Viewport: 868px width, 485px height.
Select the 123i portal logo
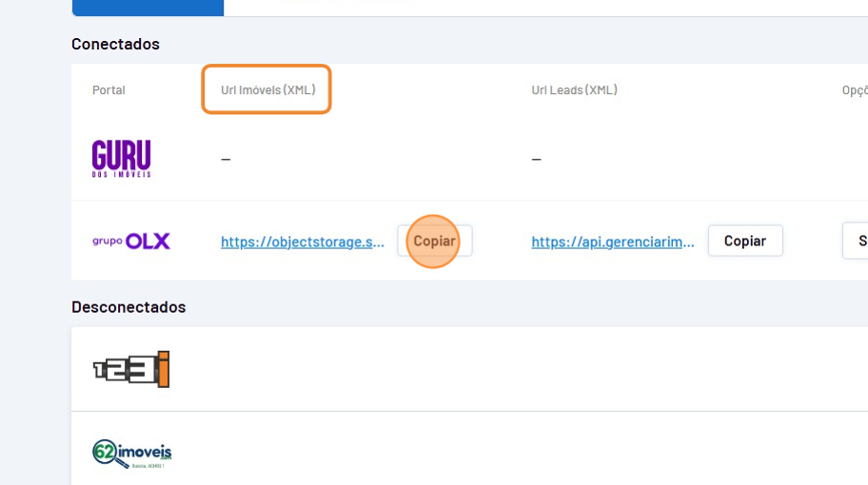[x=131, y=369]
